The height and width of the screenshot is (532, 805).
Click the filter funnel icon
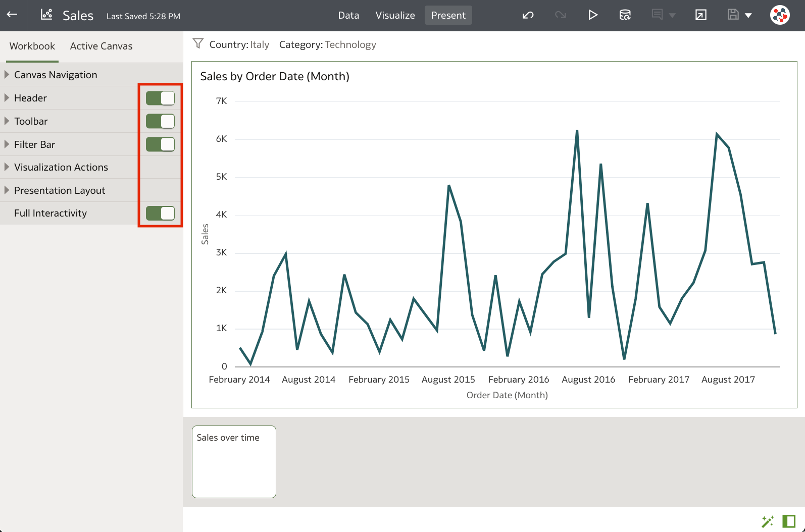tap(198, 44)
